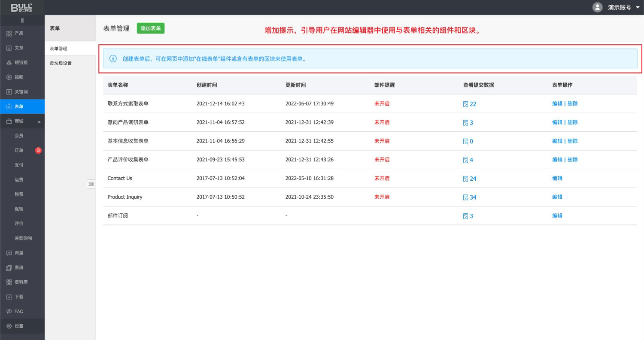Click the sidebar collapse toggle icon
Screen dimensions: 644x340
[x=91, y=184]
